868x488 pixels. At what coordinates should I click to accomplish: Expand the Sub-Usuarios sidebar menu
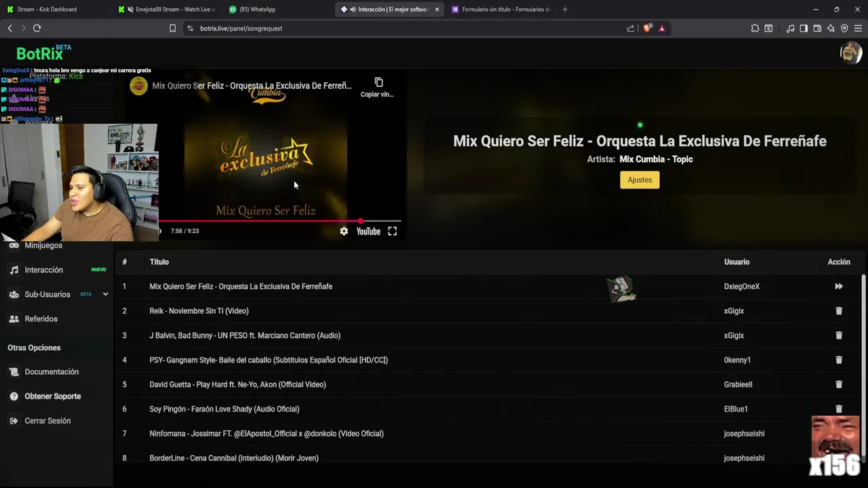(x=105, y=294)
